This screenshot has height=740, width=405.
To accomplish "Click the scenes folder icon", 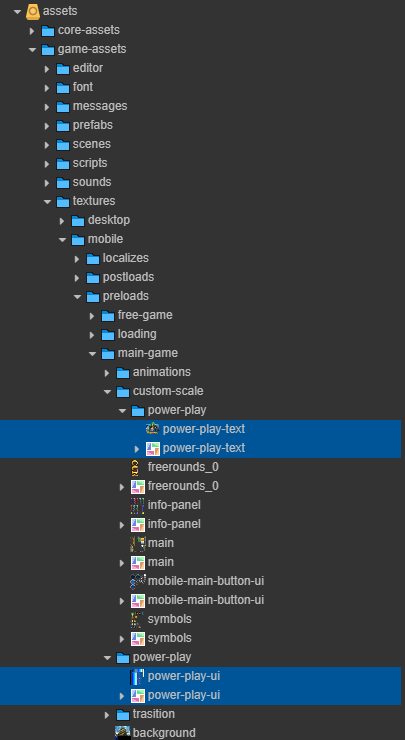I will pyautogui.click(x=63, y=144).
